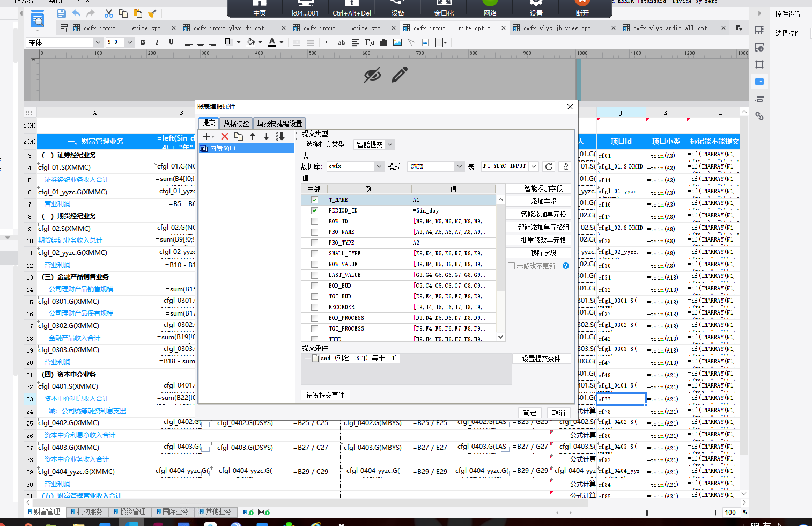The width and height of the screenshot is (812, 526).
Task: Check primary key box for RECORDER
Action: click(314, 307)
